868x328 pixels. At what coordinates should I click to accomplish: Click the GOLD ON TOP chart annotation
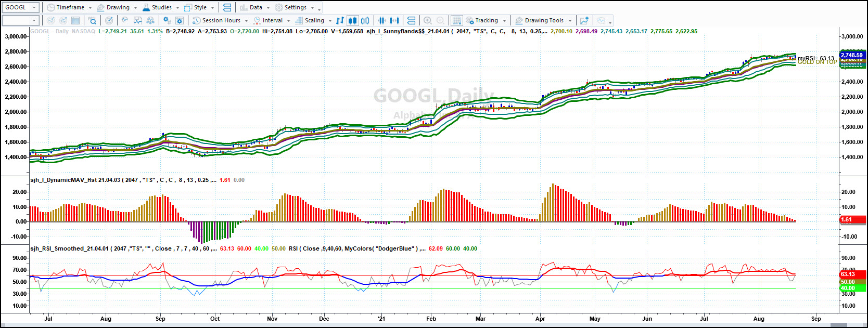coord(818,62)
